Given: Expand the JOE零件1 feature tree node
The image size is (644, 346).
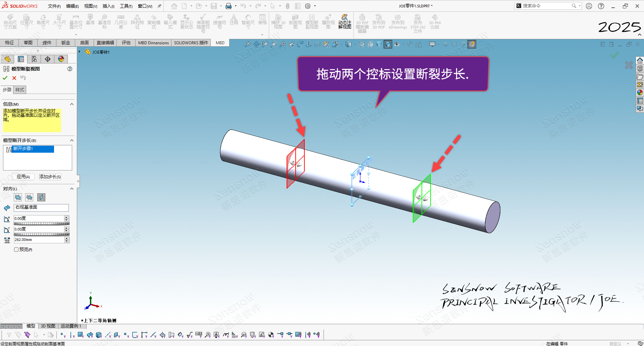Looking at the screenshot, I should click(x=80, y=52).
